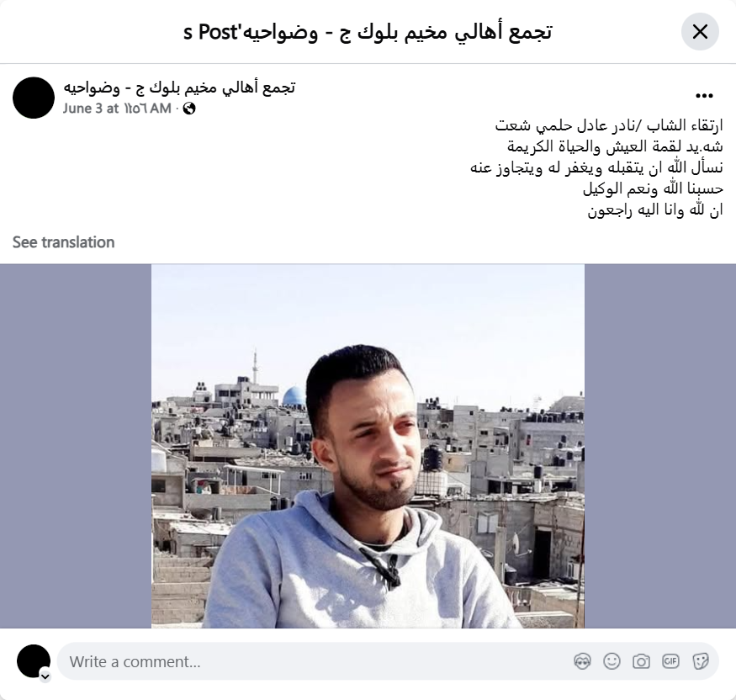This screenshot has width=736, height=700.
Task: Click the June 3 post timestamp
Action: tap(117, 109)
